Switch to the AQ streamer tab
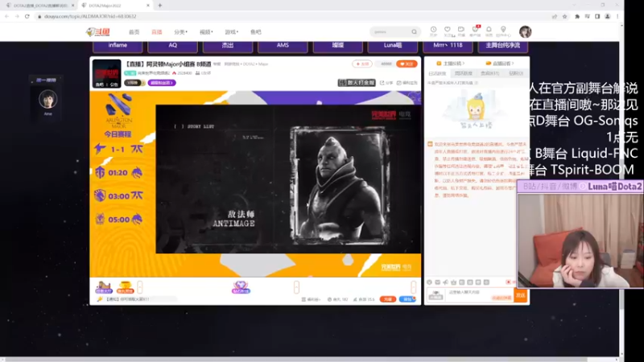The width and height of the screenshot is (644, 362). (x=172, y=46)
